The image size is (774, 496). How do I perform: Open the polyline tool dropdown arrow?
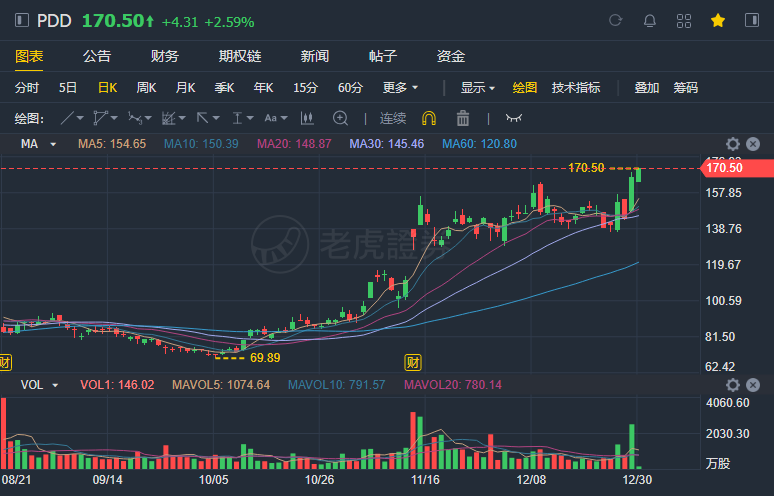click(x=115, y=118)
